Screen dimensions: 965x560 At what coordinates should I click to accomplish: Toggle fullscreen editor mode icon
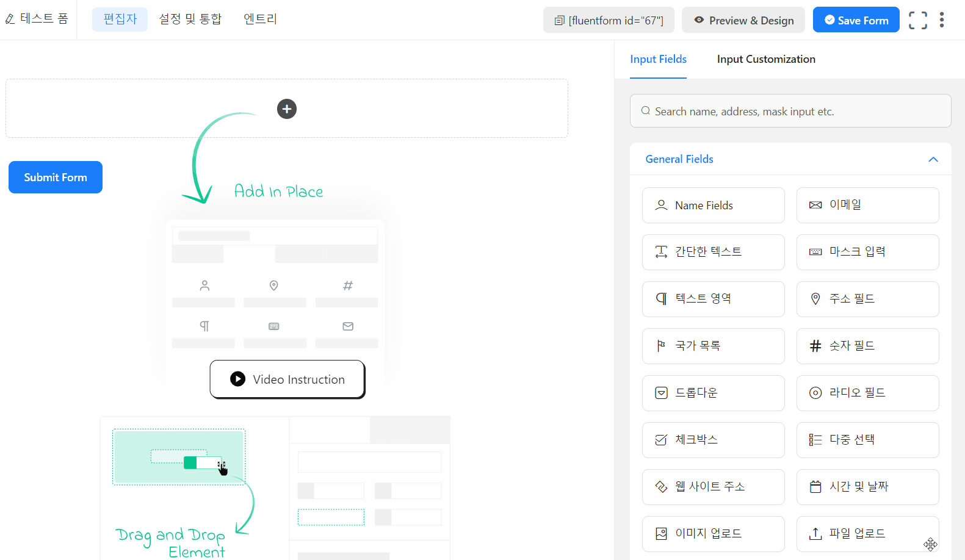point(917,20)
